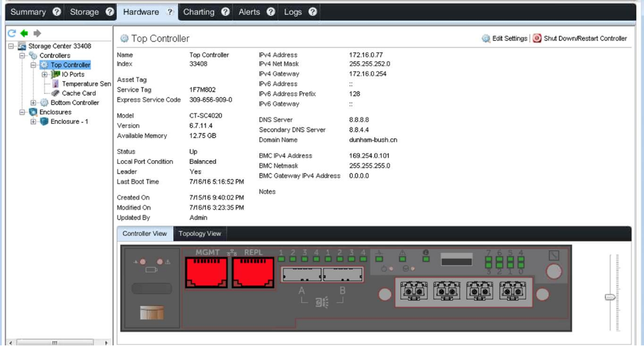Click left arrow of tree horizontal scrollbar
Image resolution: width=644 pixels, height=346 pixels.
tap(10, 342)
